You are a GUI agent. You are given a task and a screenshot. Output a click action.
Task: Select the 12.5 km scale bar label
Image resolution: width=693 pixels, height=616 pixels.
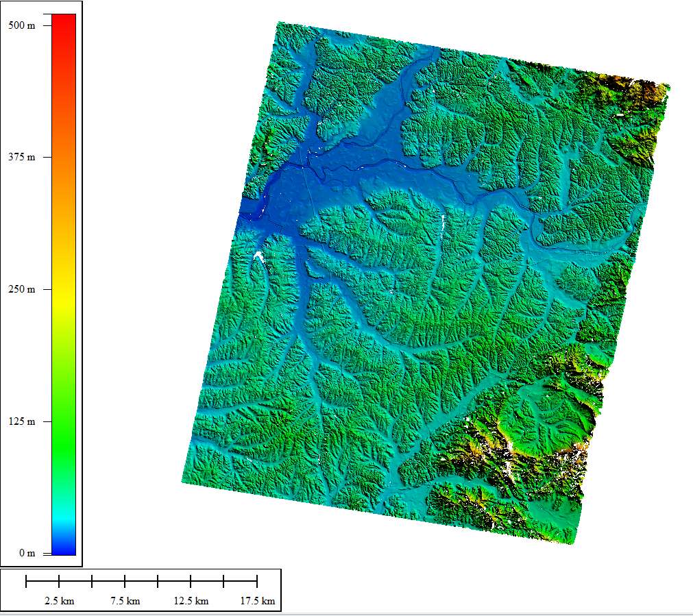pyautogui.click(x=191, y=601)
